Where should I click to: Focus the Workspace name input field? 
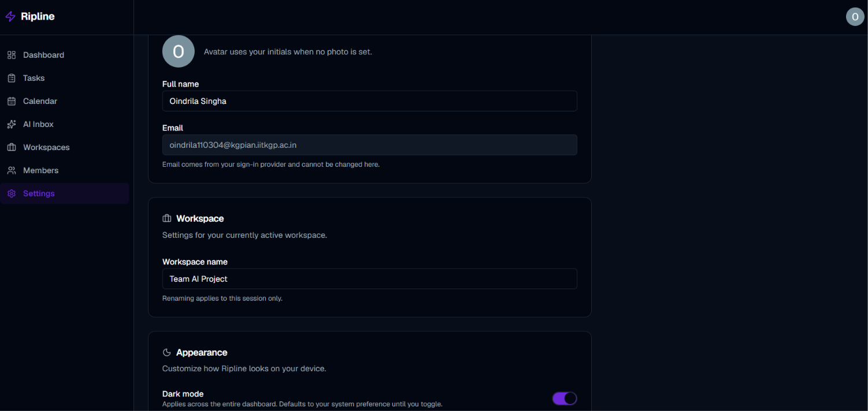[x=370, y=279]
